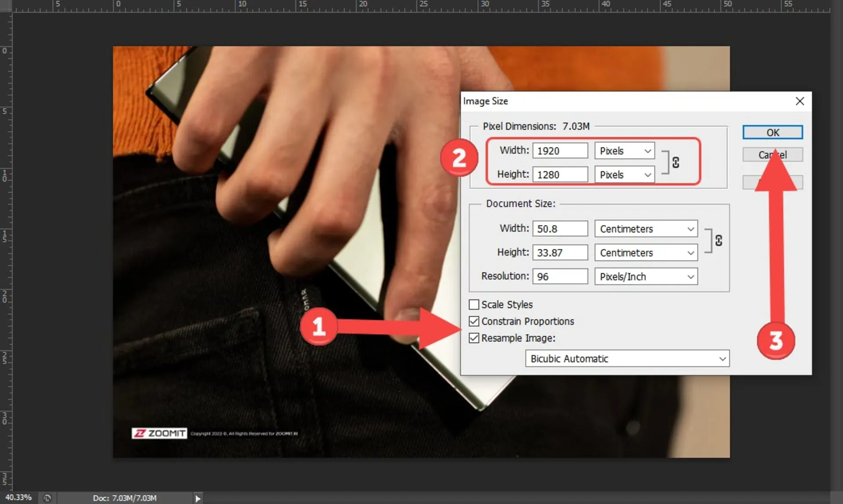This screenshot has width=843, height=504.
Task: Click the Image Size dialog close icon
Action: click(800, 101)
